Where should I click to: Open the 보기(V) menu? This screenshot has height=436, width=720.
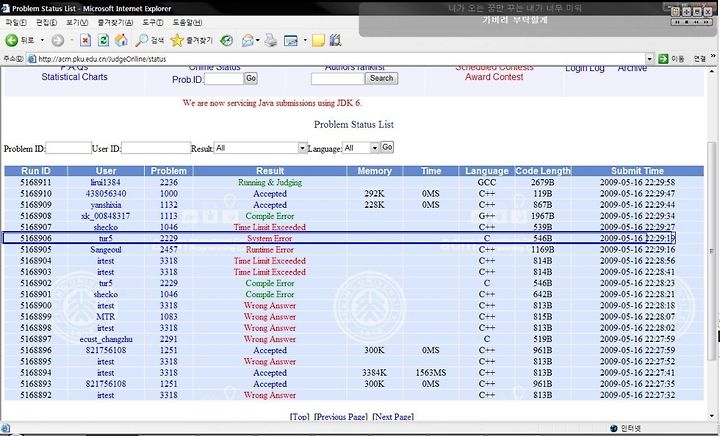coord(77,22)
